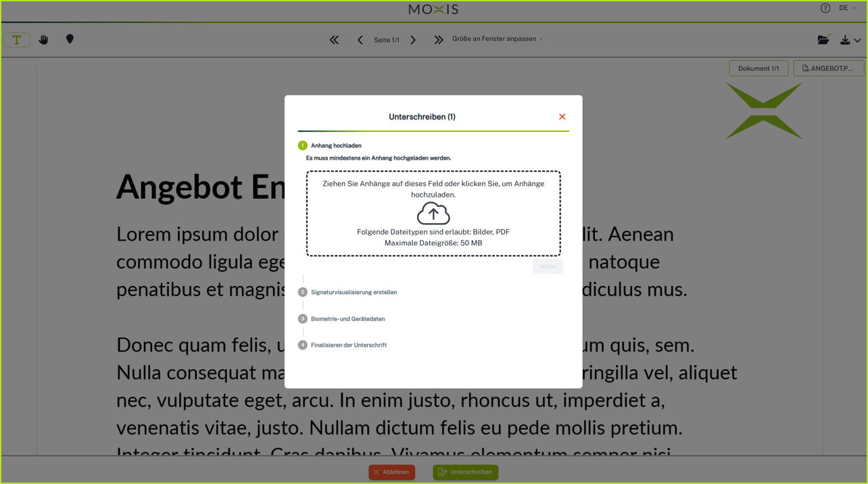The width and height of the screenshot is (868, 484).
Task: Click the download document icon
Action: tap(846, 39)
